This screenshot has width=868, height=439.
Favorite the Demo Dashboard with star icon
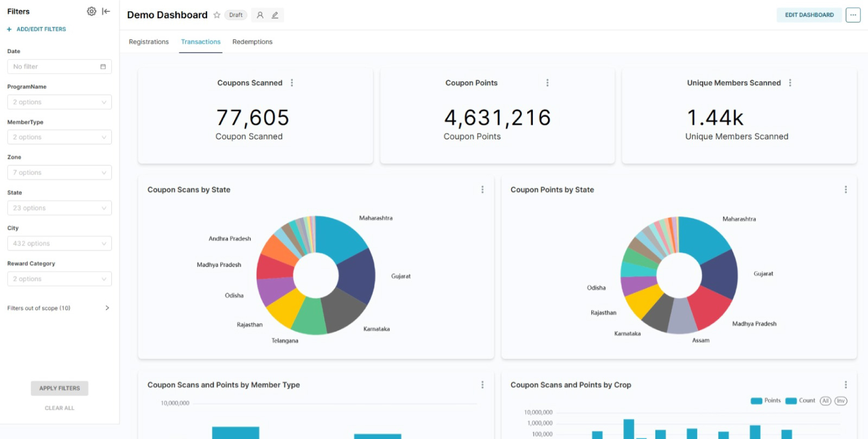217,15
